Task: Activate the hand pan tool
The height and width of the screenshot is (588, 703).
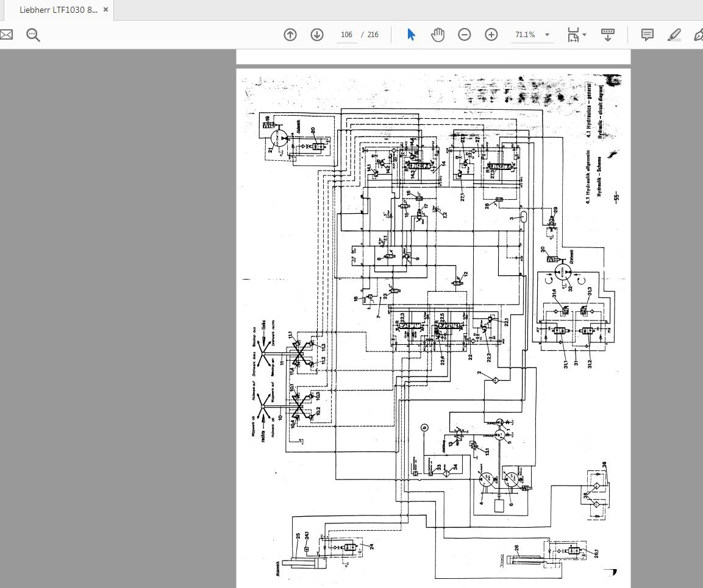Action: (x=438, y=35)
